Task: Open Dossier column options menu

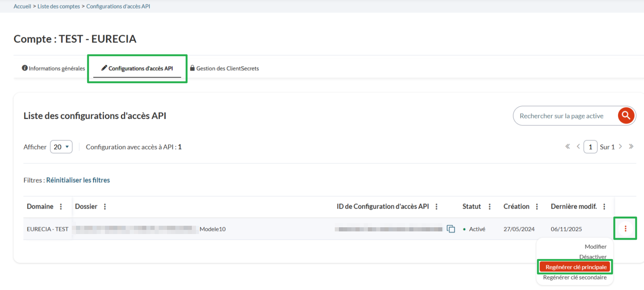Action: coord(105,207)
